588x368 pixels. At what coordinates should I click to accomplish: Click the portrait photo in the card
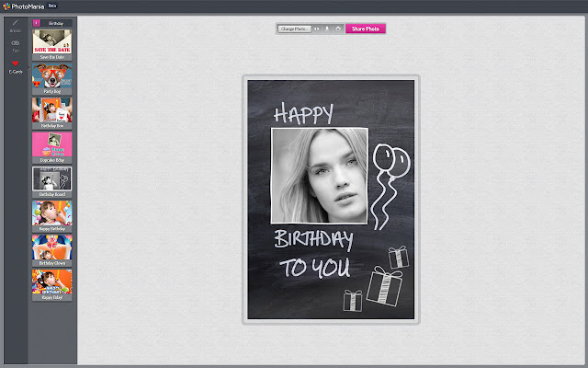click(319, 175)
